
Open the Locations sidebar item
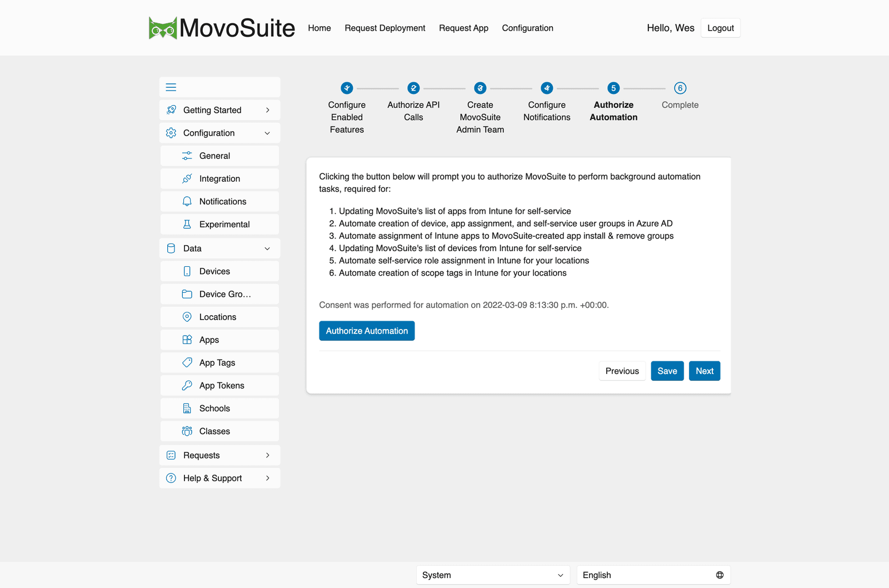[x=219, y=317]
